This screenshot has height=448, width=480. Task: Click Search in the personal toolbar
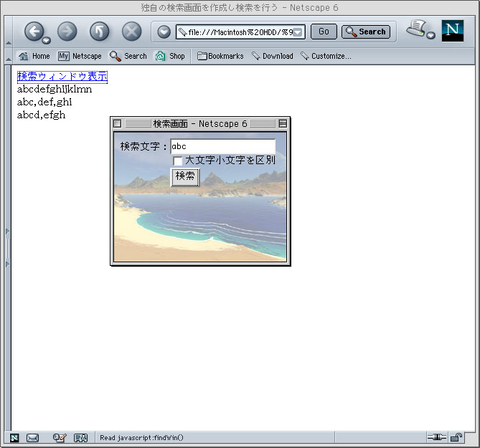click(128, 56)
